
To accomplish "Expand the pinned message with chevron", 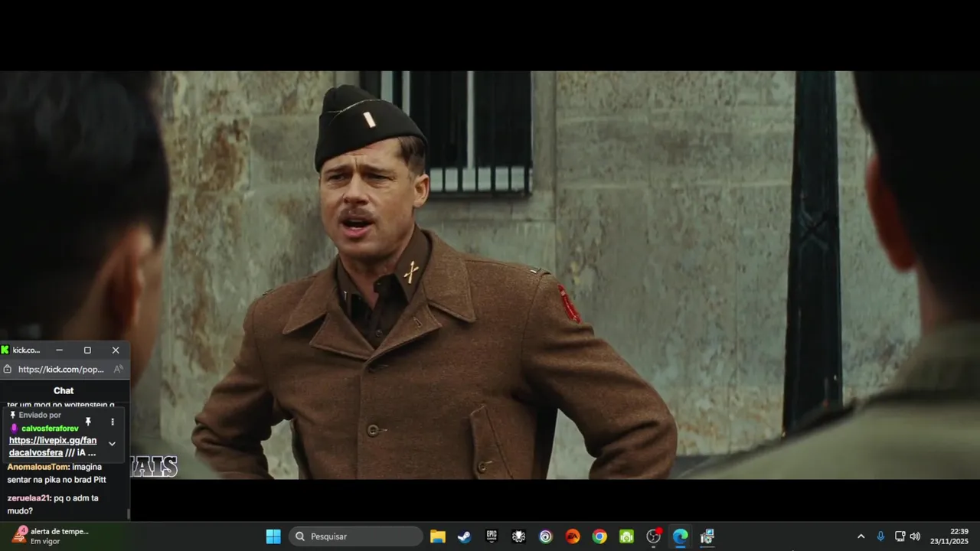I will pos(113,444).
